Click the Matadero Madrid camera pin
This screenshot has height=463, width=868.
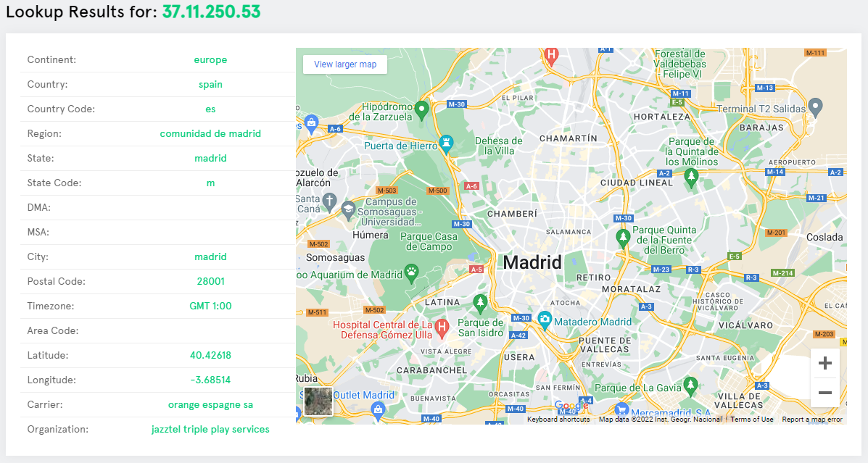(x=545, y=321)
